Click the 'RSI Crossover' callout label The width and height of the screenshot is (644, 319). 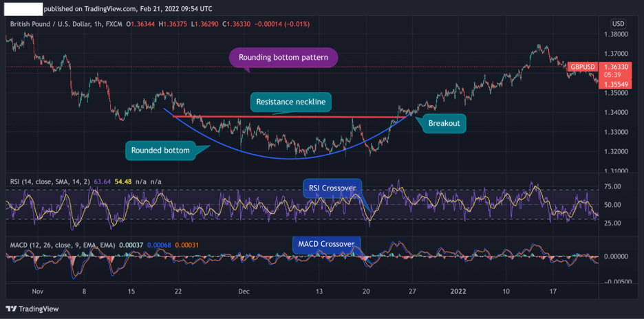pos(332,188)
